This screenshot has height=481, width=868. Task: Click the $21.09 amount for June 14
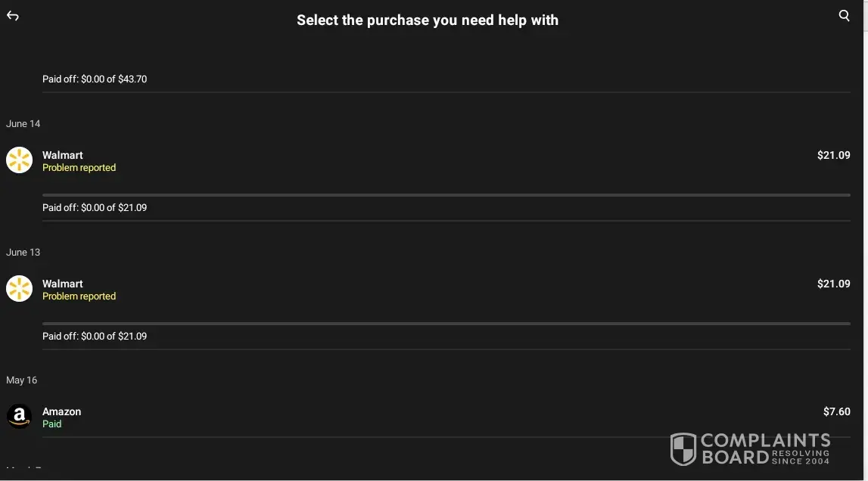coord(833,155)
